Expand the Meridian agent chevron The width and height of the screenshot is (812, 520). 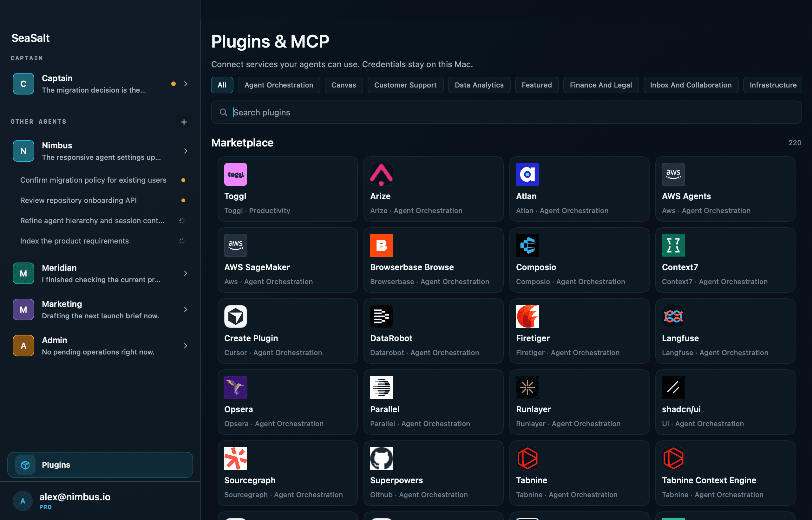pos(186,273)
